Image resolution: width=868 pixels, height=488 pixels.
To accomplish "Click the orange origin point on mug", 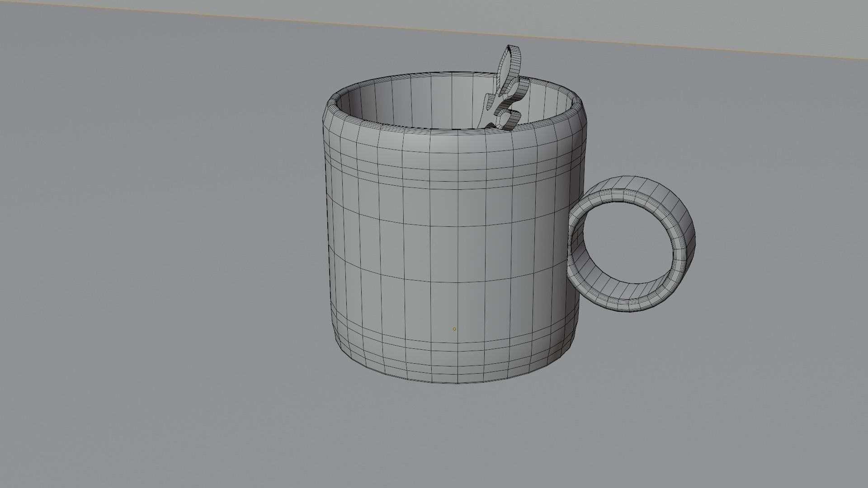I will coord(454,329).
